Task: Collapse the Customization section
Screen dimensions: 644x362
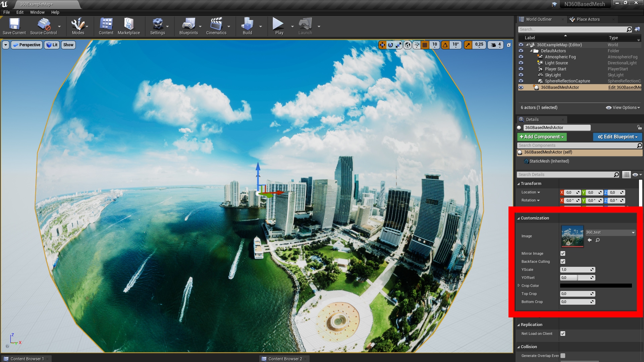Action: coord(520,218)
